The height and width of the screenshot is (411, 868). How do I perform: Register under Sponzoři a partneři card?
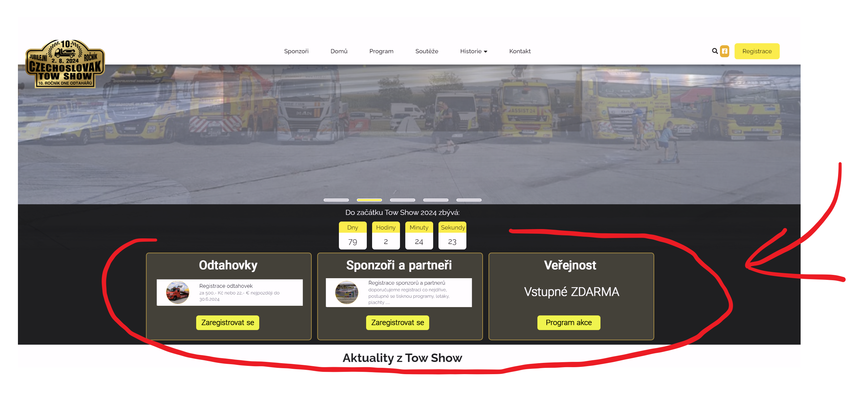(397, 322)
